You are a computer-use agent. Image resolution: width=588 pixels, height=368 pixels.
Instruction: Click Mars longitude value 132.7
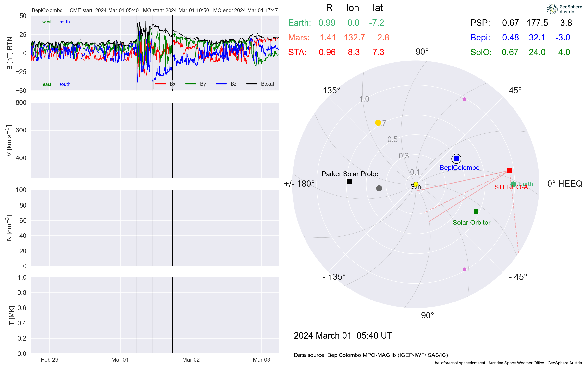click(354, 38)
